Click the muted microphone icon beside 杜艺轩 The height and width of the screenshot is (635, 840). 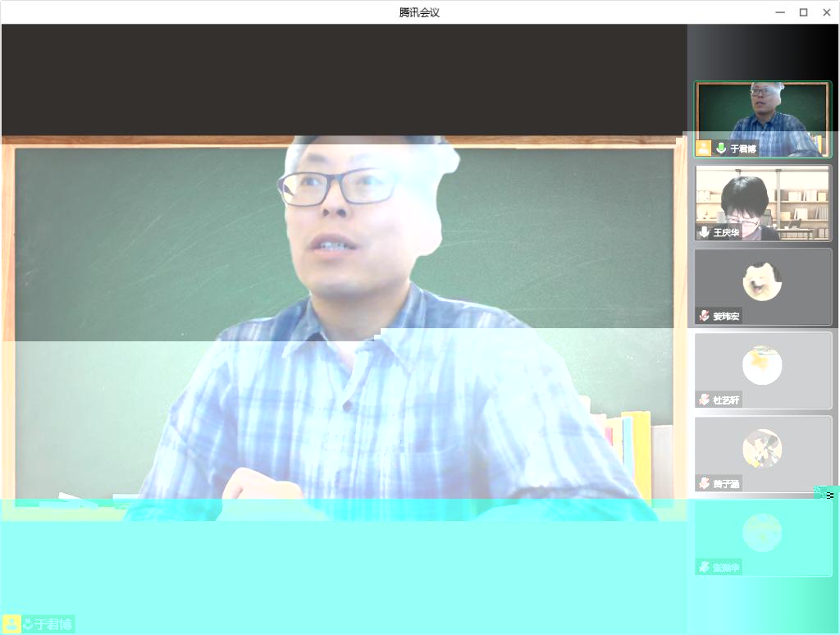(704, 400)
